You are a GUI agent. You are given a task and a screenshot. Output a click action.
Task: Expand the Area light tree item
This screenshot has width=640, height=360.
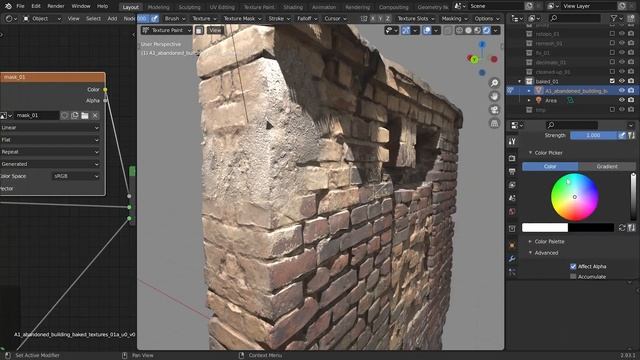[x=529, y=100]
